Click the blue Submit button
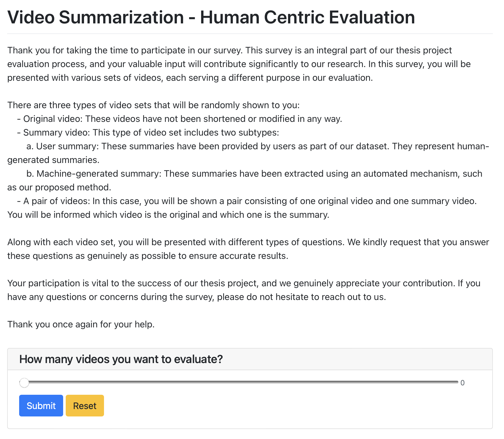 tap(41, 406)
